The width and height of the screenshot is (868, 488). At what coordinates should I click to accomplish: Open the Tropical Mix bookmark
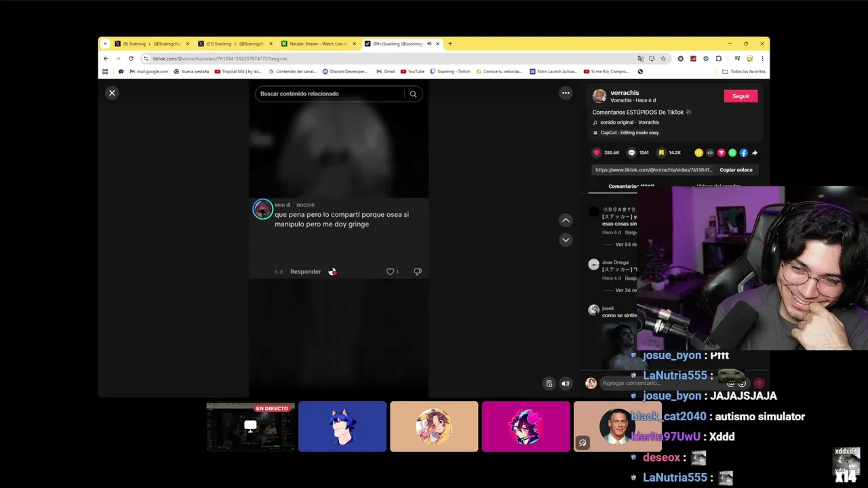(238, 71)
